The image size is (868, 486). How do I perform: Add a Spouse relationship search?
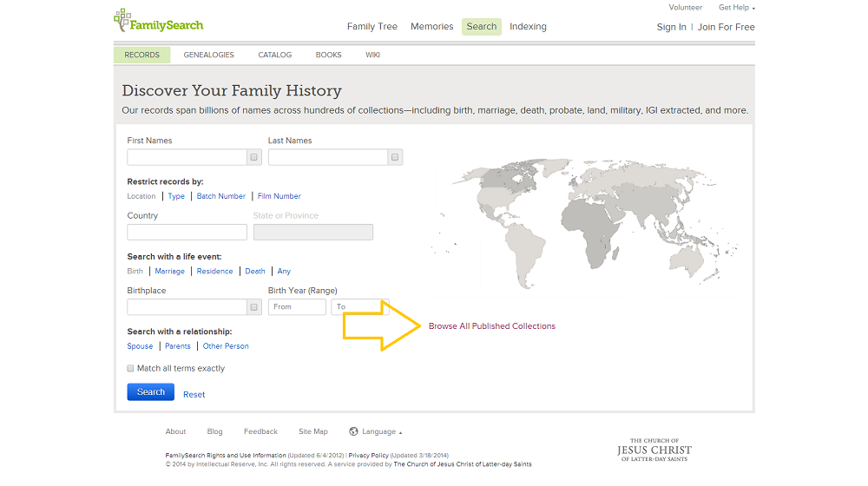pyautogui.click(x=140, y=346)
